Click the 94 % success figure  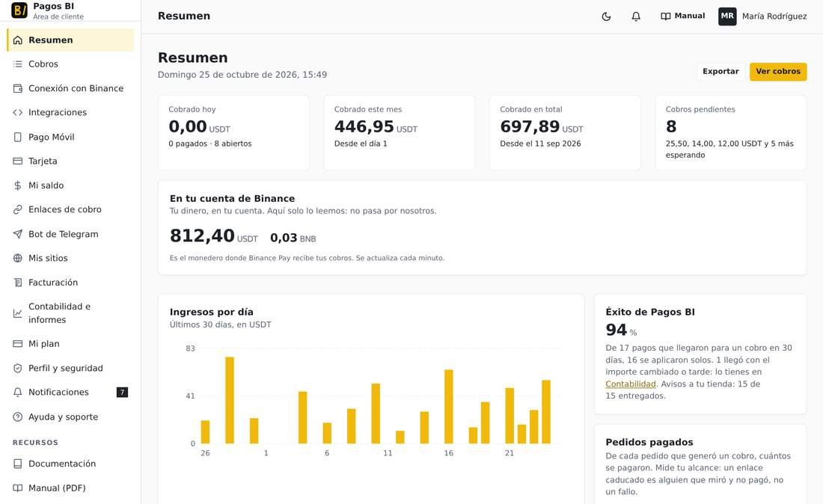click(621, 330)
